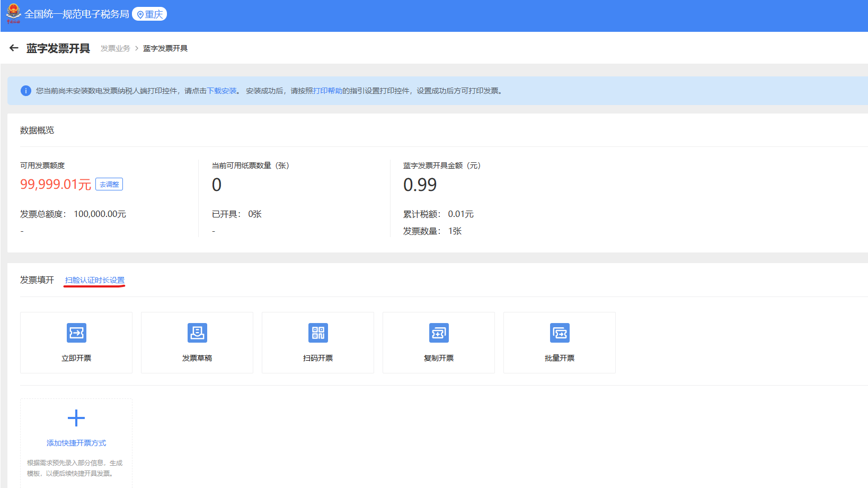This screenshot has height=488, width=868.
Task: Click the 立即开票 icon
Action: (x=76, y=333)
